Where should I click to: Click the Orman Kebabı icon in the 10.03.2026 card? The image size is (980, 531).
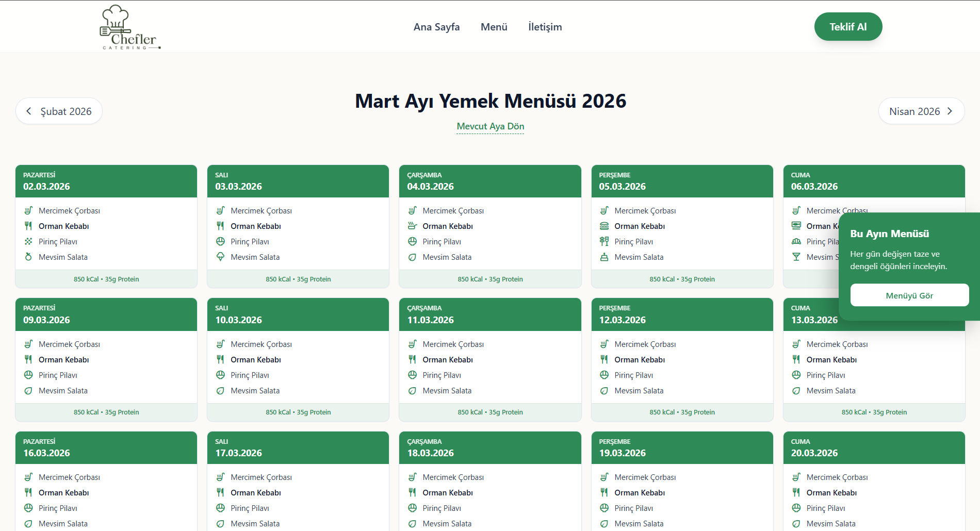pyautogui.click(x=220, y=359)
